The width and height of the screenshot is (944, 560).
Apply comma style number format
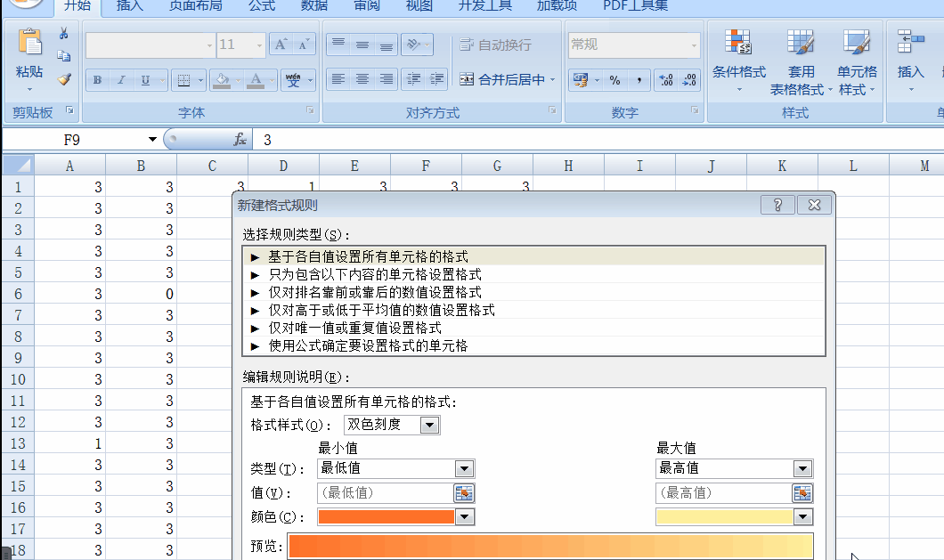tap(639, 80)
